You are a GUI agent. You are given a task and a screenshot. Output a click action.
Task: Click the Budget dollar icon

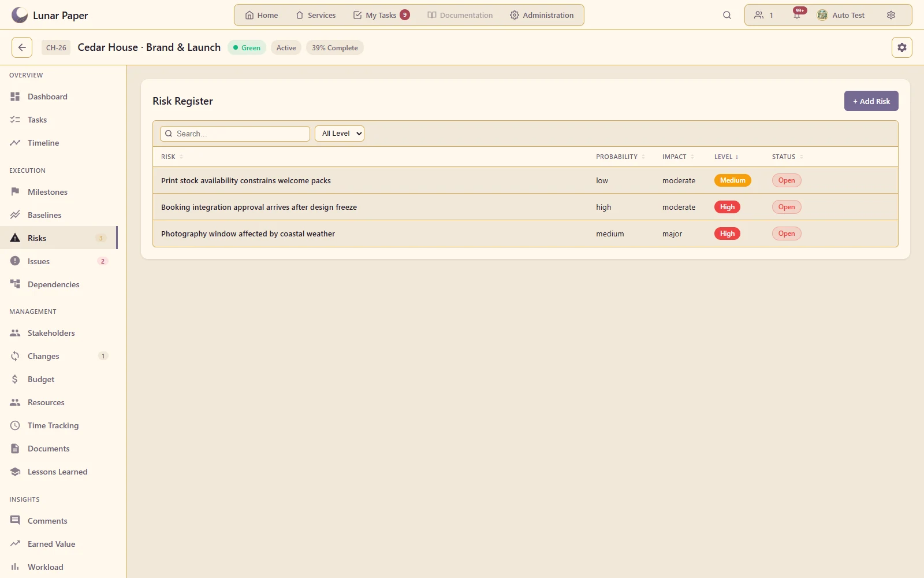click(x=15, y=379)
